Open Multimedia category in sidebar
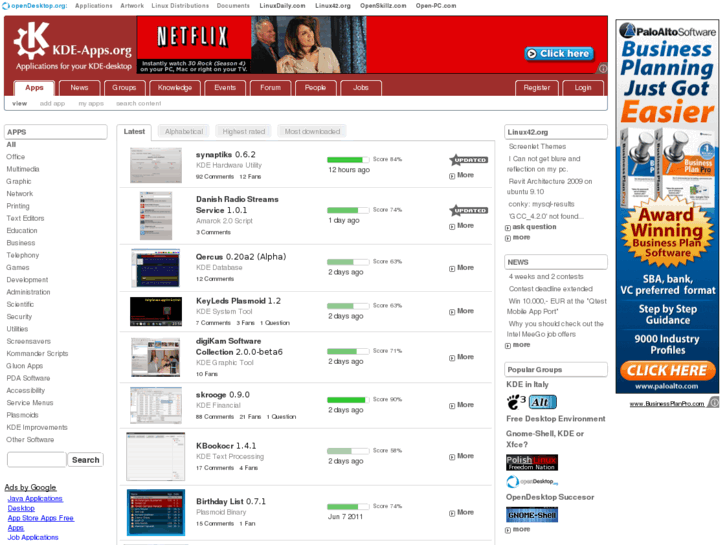 click(23, 169)
